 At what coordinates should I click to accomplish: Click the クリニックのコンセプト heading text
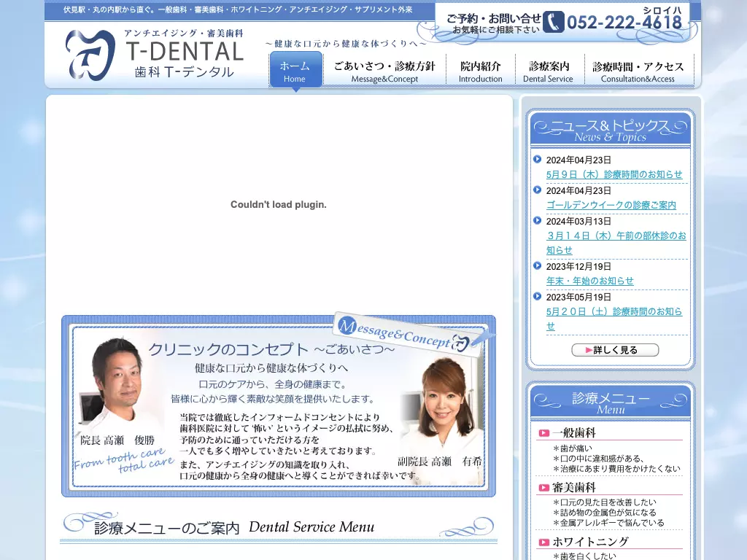click(228, 349)
